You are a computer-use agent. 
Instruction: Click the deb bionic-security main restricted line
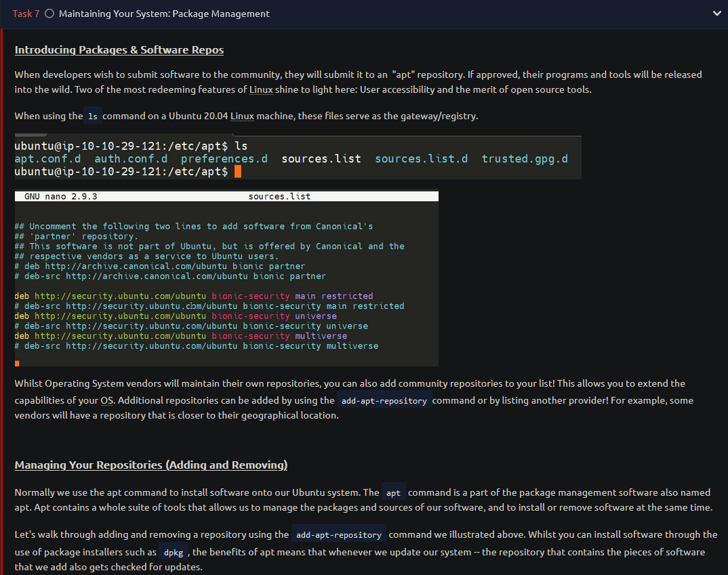(x=194, y=296)
